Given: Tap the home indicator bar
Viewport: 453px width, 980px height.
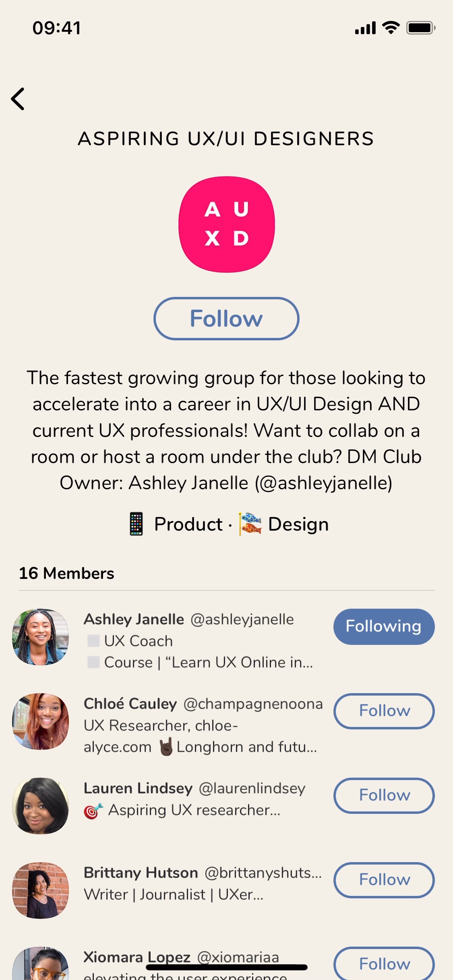Looking at the screenshot, I should point(226,968).
